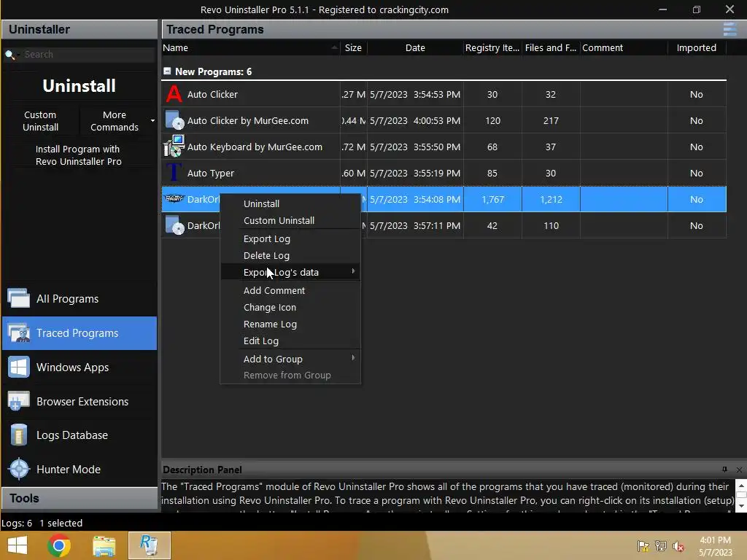Expand the Export Log's data submenu arrow
The image size is (747, 560).
click(x=353, y=271)
